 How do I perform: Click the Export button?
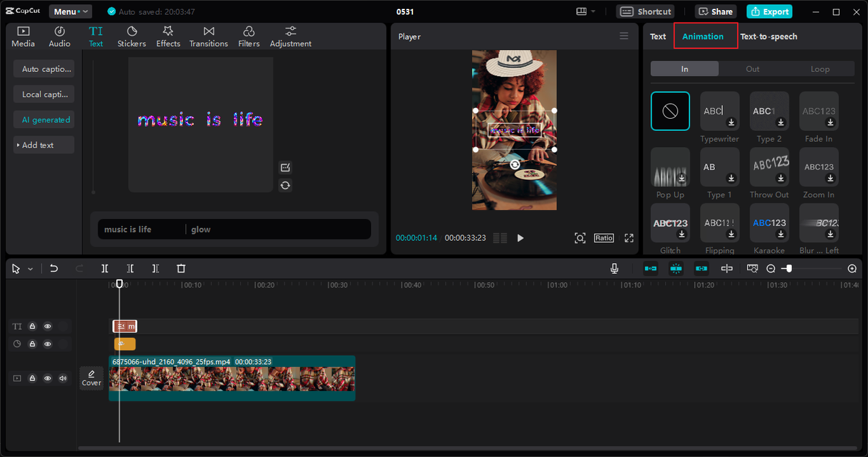tap(770, 12)
